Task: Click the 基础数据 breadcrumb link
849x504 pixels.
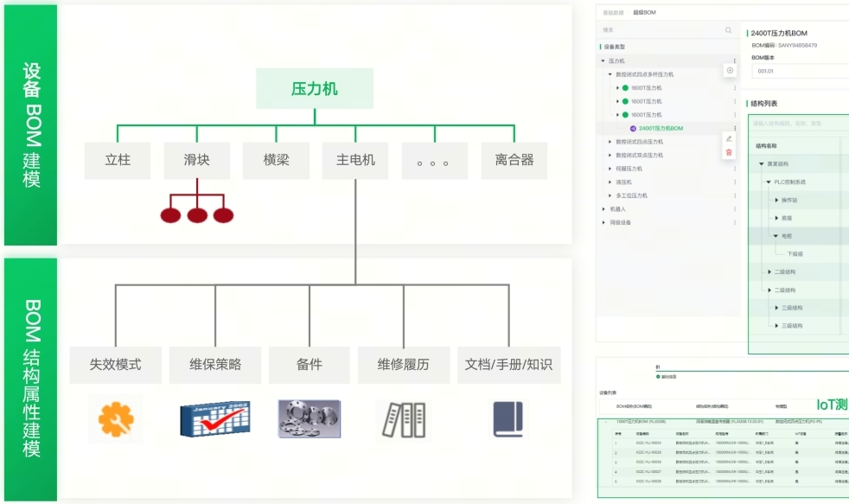Action: point(612,13)
